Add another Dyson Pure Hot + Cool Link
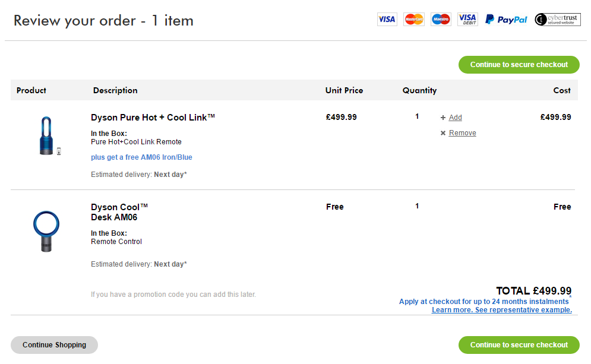Image resolution: width=591 pixels, height=364 pixels. pyautogui.click(x=455, y=118)
